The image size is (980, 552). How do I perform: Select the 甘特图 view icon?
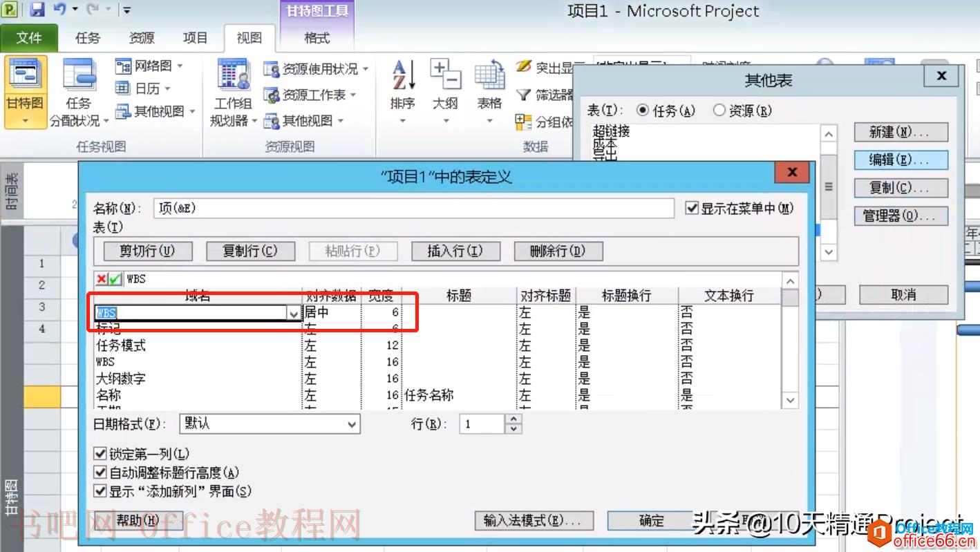[26, 75]
